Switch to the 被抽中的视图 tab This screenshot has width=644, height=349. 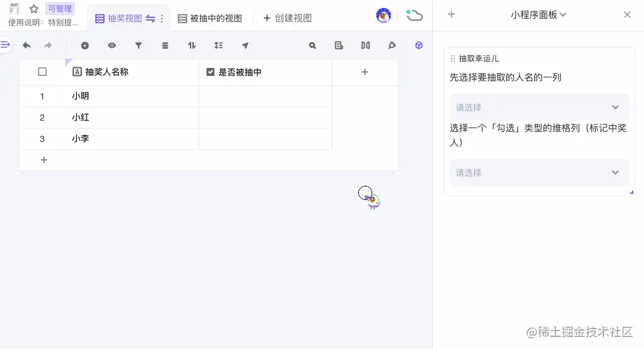point(210,19)
